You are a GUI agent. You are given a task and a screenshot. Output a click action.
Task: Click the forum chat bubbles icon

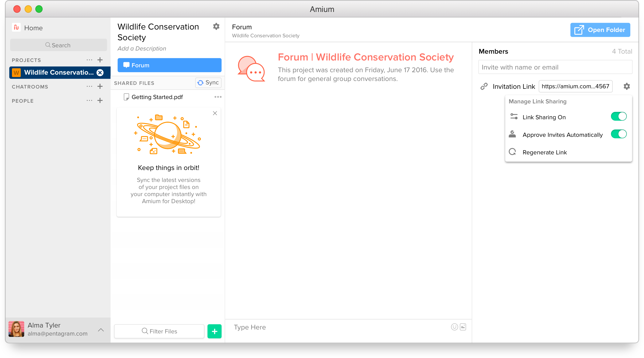coord(251,69)
